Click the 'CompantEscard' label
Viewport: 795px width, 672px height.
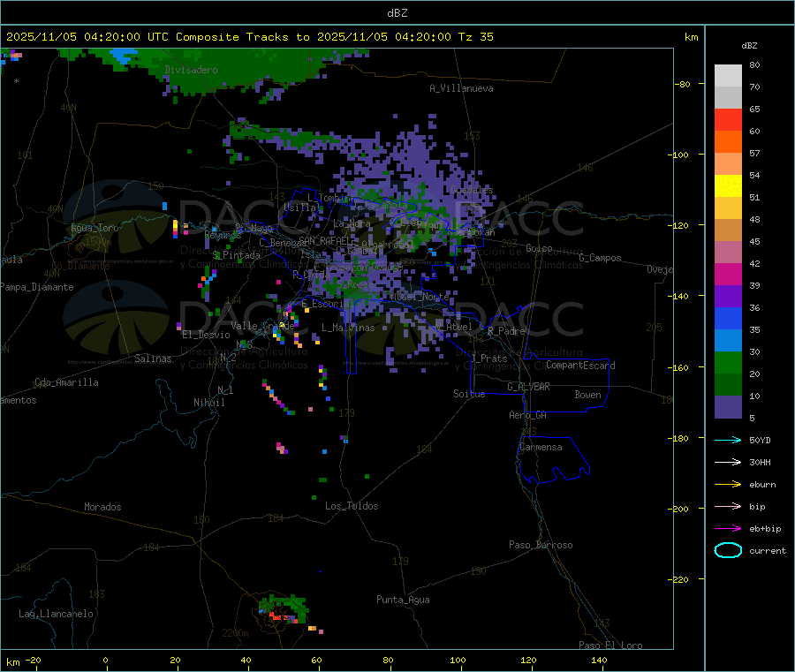[x=580, y=366]
